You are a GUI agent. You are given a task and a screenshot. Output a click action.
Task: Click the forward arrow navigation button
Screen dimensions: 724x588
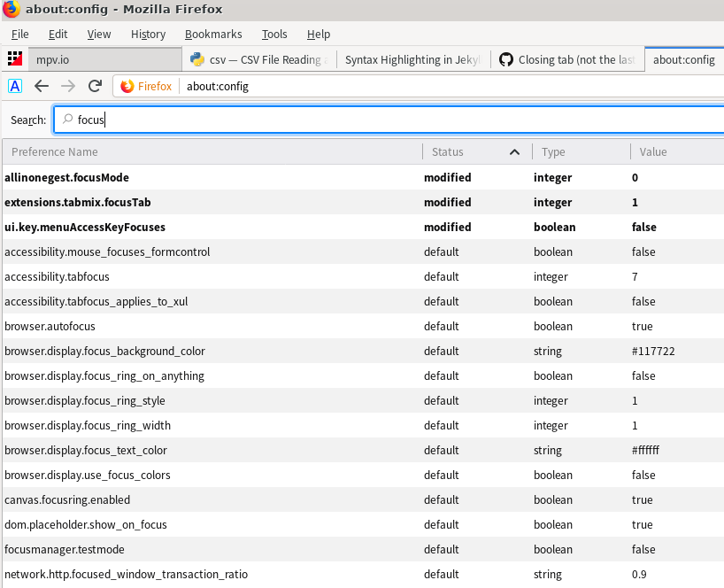(x=68, y=86)
